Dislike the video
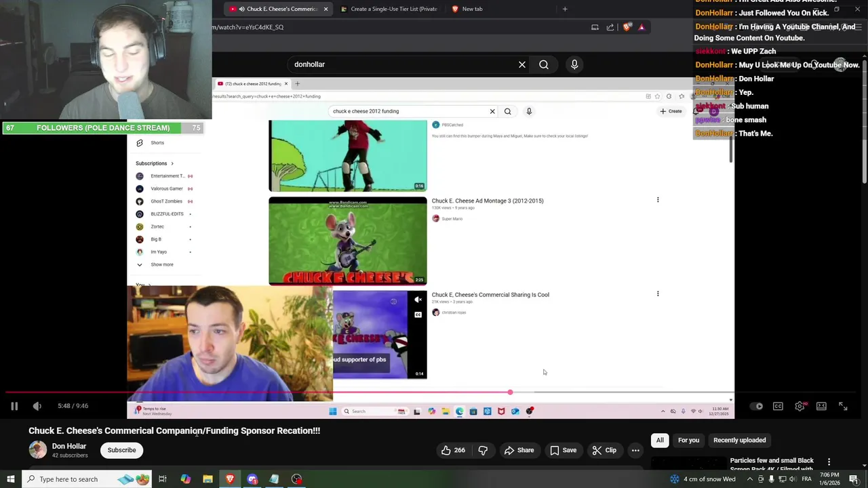Viewport: 868px width, 488px height. pos(483,450)
